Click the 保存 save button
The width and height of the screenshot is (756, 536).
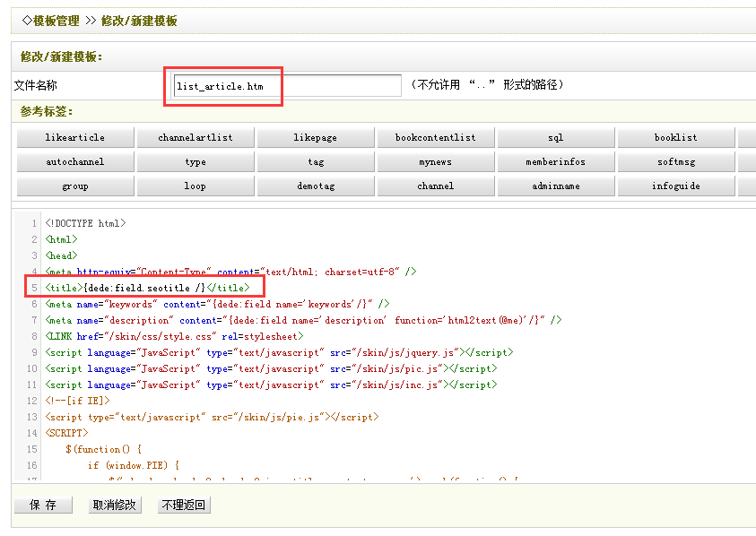(43, 505)
